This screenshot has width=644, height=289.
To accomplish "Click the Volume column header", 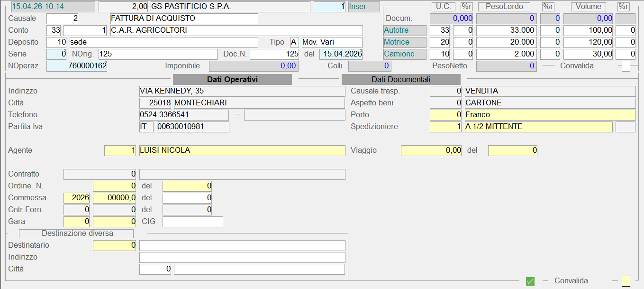I will (588, 7).
